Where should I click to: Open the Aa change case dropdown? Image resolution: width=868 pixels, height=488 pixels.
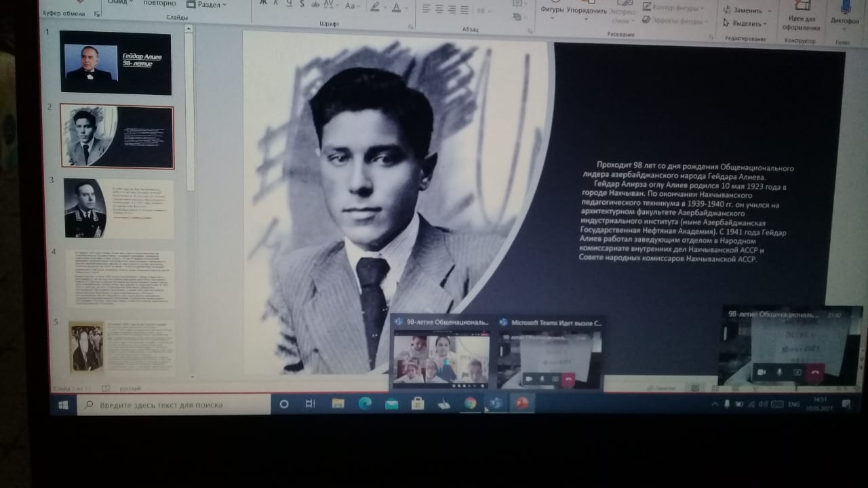coord(352,6)
